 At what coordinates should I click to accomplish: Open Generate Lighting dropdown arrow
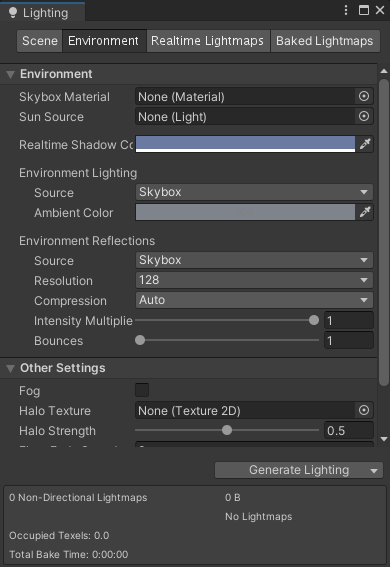click(x=374, y=470)
